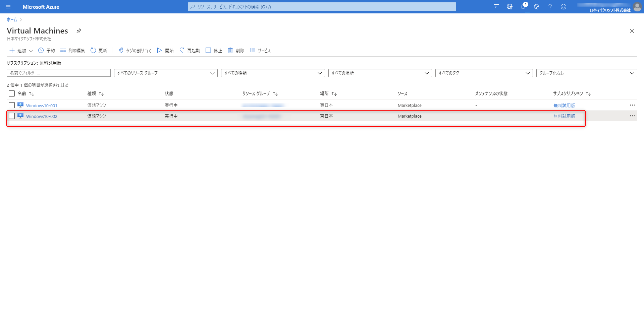This screenshot has width=644, height=325.
Task: Open the help question mark icon
Action: click(550, 7)
